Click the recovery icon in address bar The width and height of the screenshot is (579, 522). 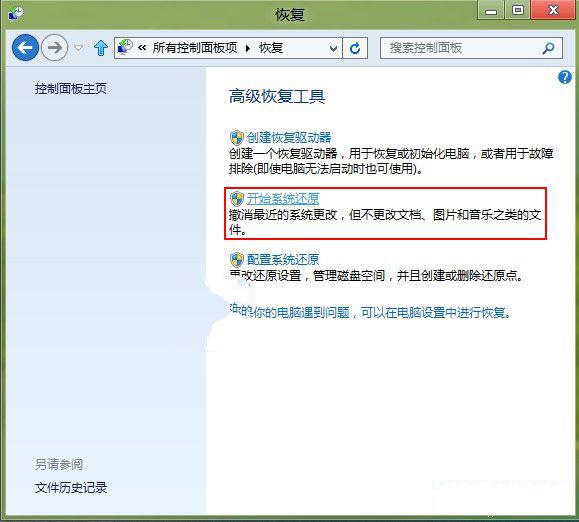125,48
